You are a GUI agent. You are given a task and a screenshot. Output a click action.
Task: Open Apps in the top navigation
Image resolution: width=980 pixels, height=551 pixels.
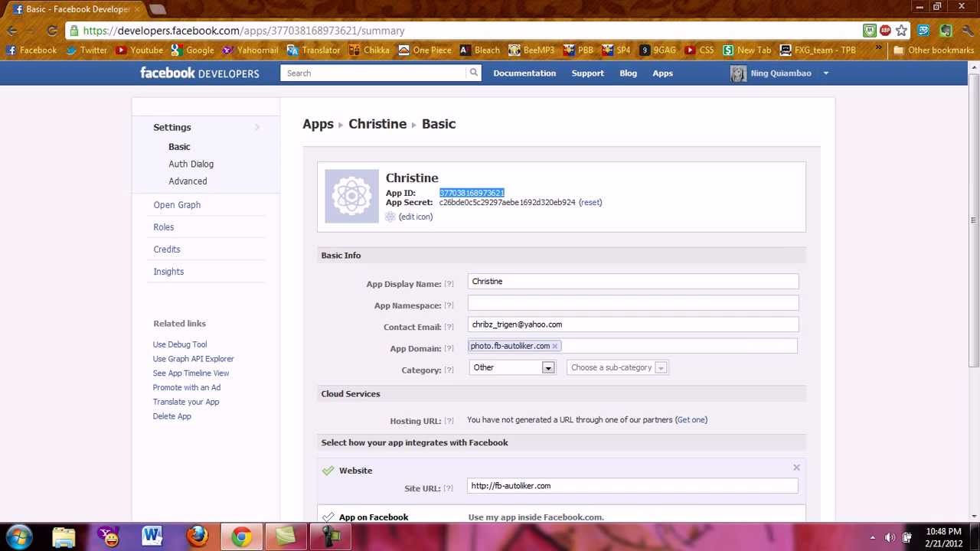pyautogui.click(x=662, y=73)
